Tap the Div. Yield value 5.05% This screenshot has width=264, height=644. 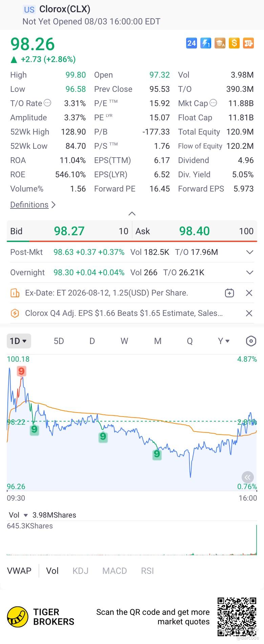tap(243, 175)
